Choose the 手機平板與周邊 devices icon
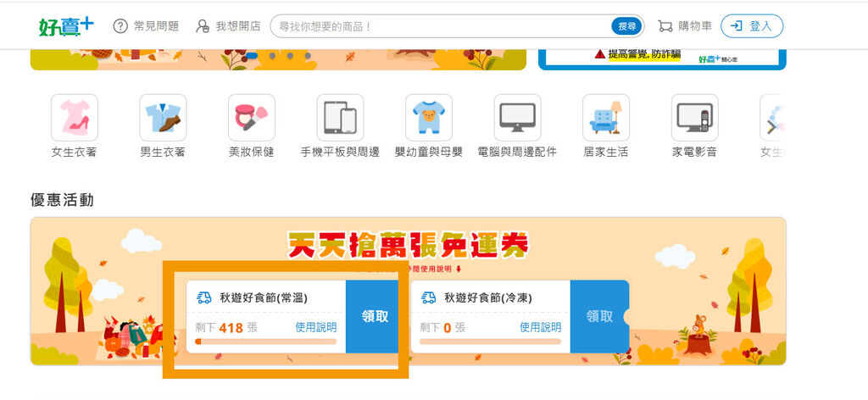The width and height of the screenshot is (868, 400). pos(340,117)
